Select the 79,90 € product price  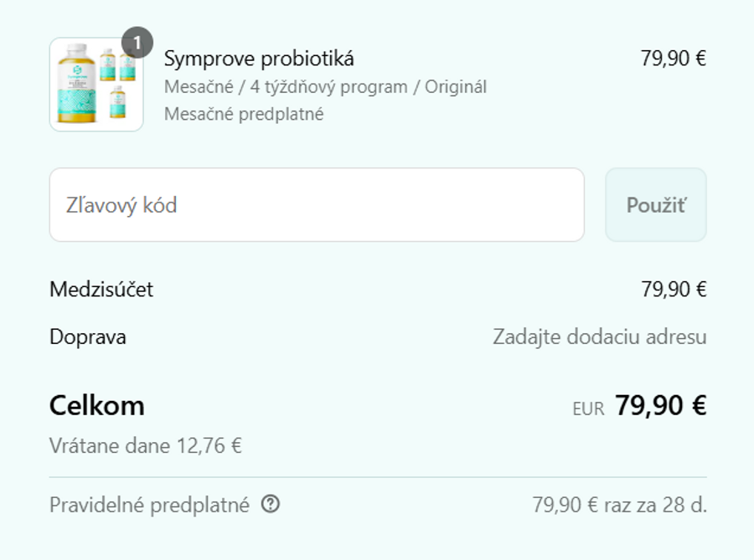pyautogui.click(x=673, y=59)
